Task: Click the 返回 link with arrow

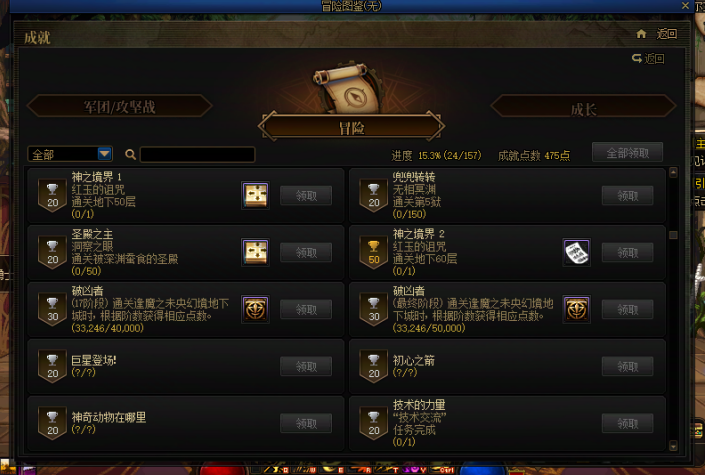Action: [648, 59]
